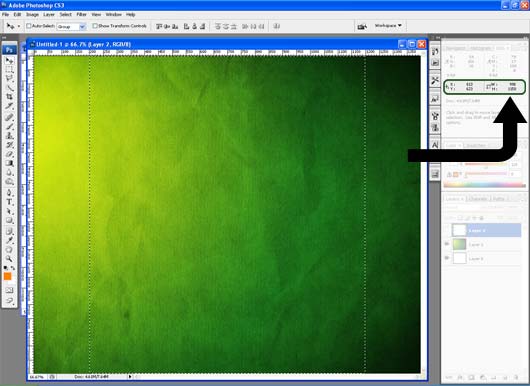Launch Adobe Bridge from options bar
530x386 pixels.
pyautogui.click(x=362, y=26)
